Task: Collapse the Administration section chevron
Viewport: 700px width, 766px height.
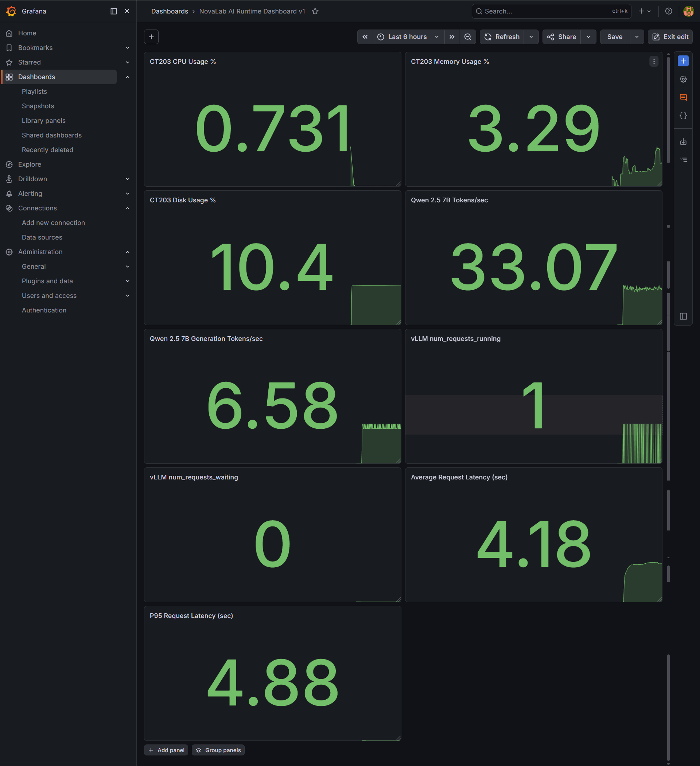Action: pos(128,252)
